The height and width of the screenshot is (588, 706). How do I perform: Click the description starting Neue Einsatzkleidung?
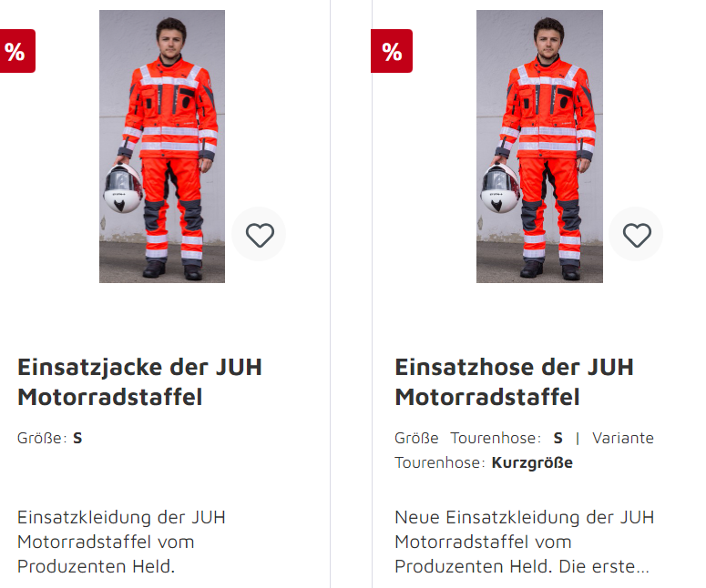tap(525, 542)
